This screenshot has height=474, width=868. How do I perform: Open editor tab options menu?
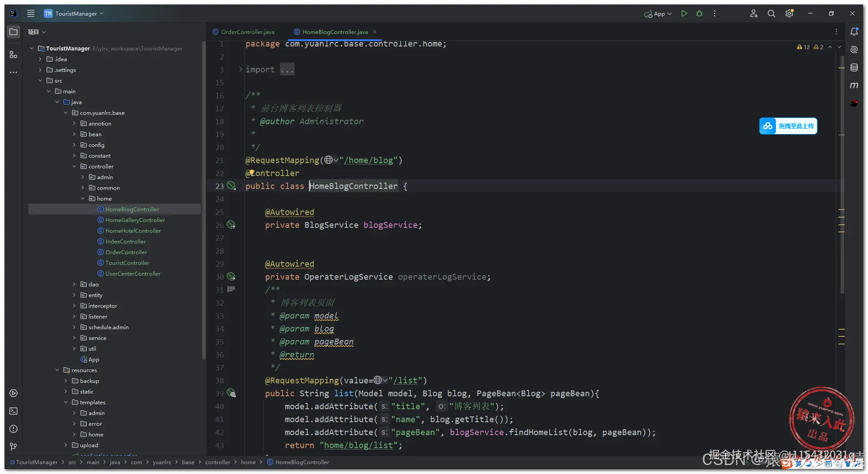(836, 32)
